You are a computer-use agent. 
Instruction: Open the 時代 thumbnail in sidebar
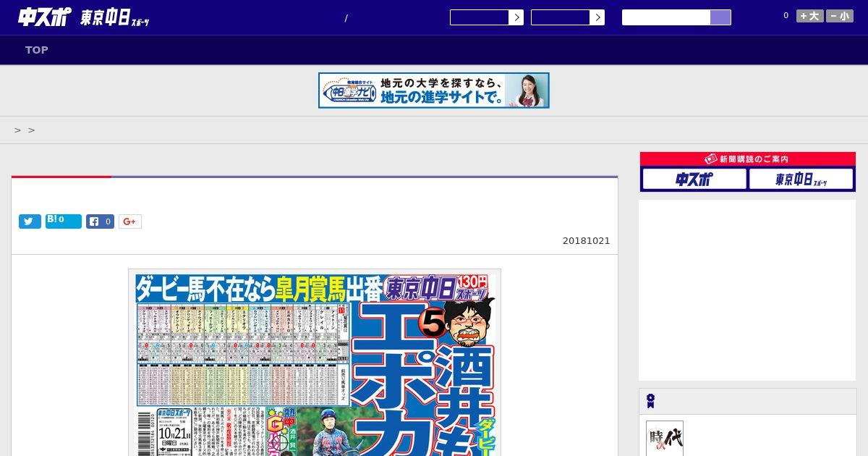(x=665, y=439)
